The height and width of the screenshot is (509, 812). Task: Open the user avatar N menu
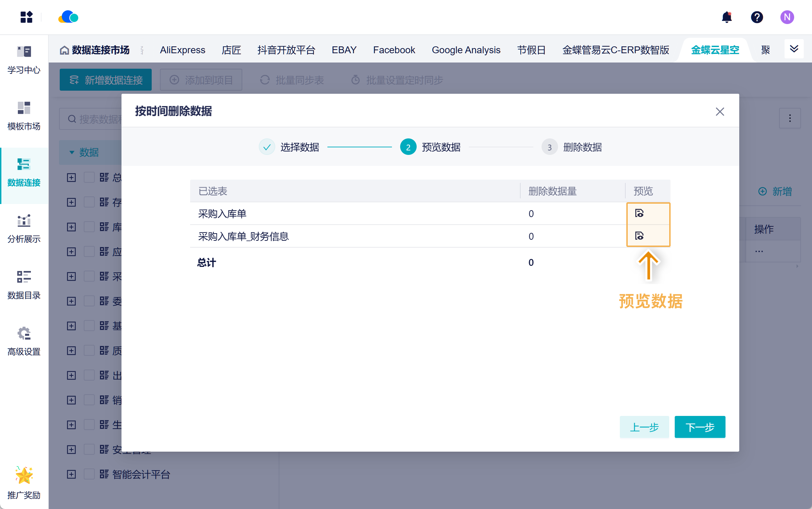787,17
